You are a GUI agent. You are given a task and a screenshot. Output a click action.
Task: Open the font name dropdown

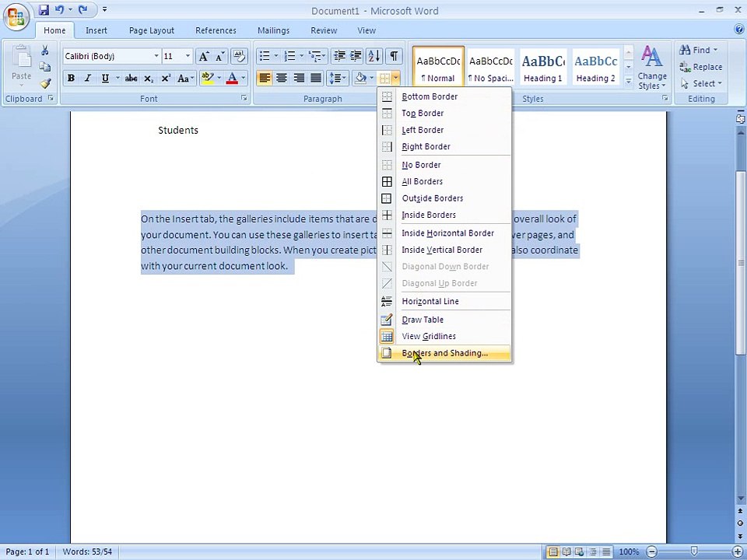156,56
